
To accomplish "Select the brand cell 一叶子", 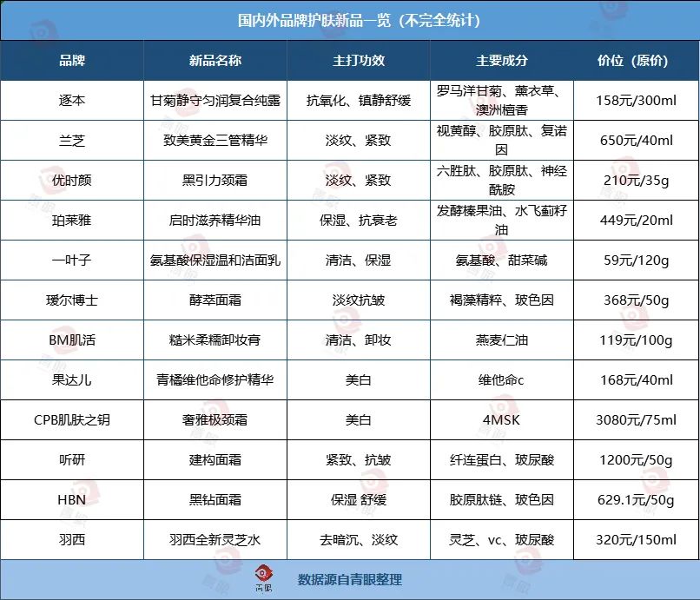I will pos(72,260).
